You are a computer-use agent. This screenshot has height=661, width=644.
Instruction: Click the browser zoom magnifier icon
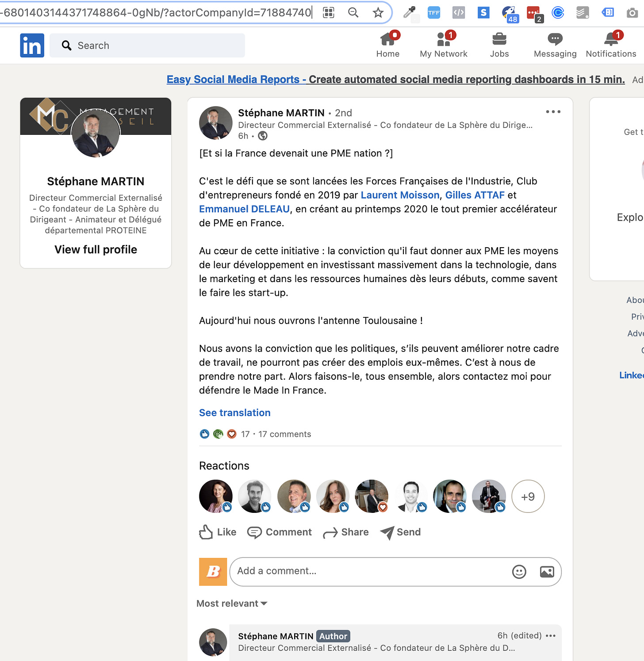click(353, 12)
